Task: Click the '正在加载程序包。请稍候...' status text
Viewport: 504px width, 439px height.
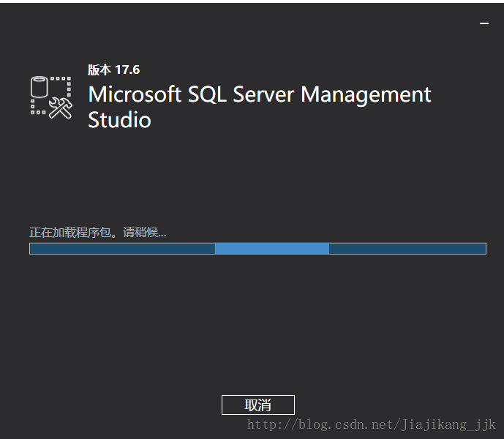Action: 98,232
